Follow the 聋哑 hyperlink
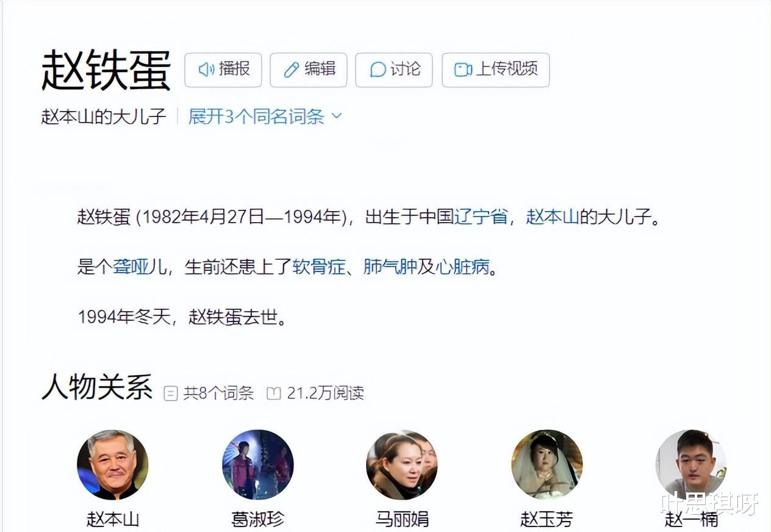 click(131, 267)
